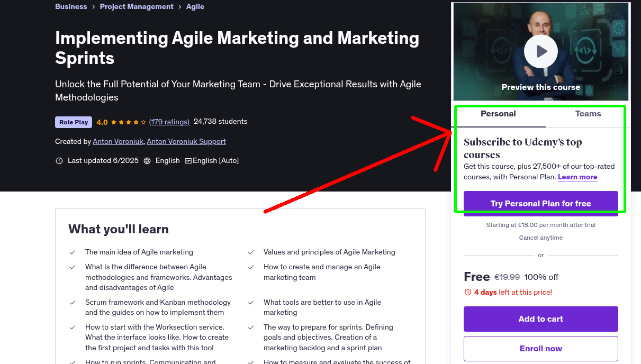
Task: Click the Last updated 6/2025 text
Action: click(102, 160)
